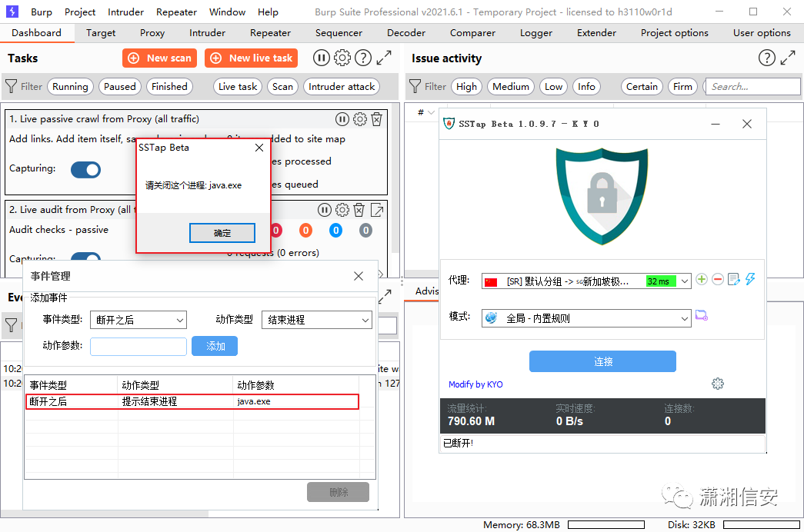Open the Project menu

(x=80, y=12)
